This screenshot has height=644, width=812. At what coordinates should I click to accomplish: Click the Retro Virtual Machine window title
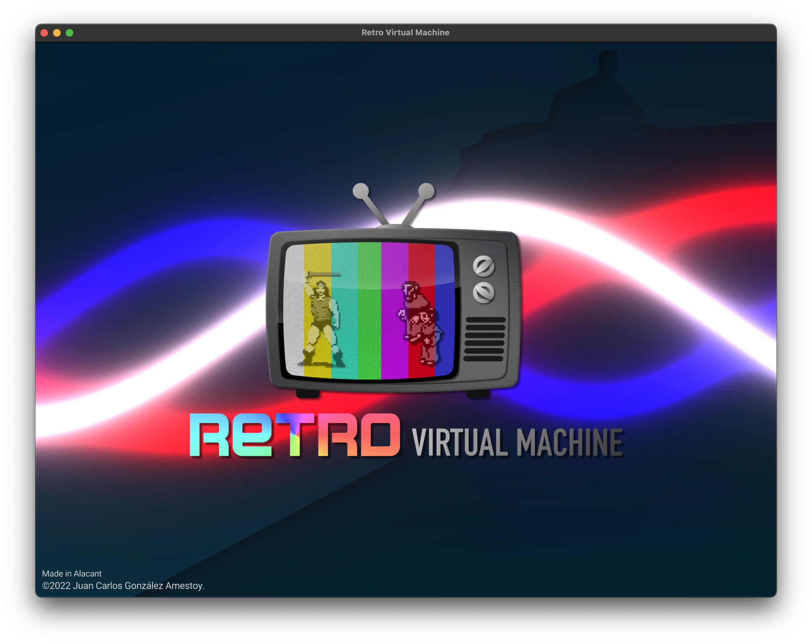tap(405, 33)
